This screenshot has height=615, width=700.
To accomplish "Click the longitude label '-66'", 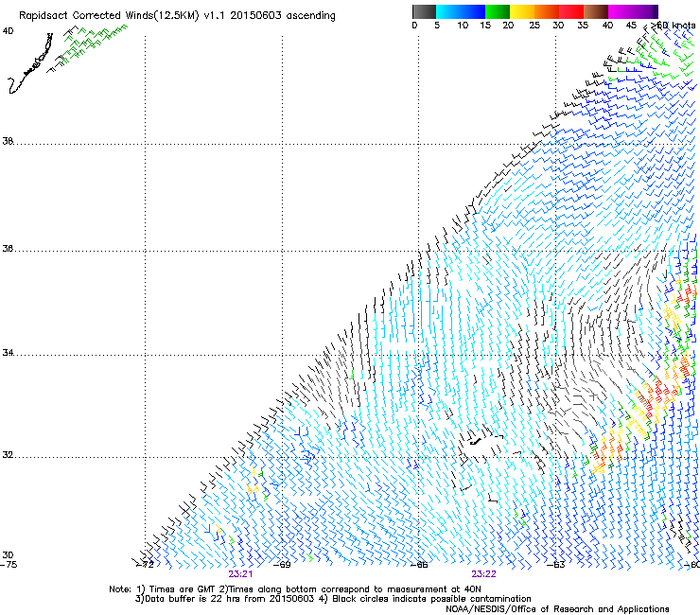I will pos(419,565).
